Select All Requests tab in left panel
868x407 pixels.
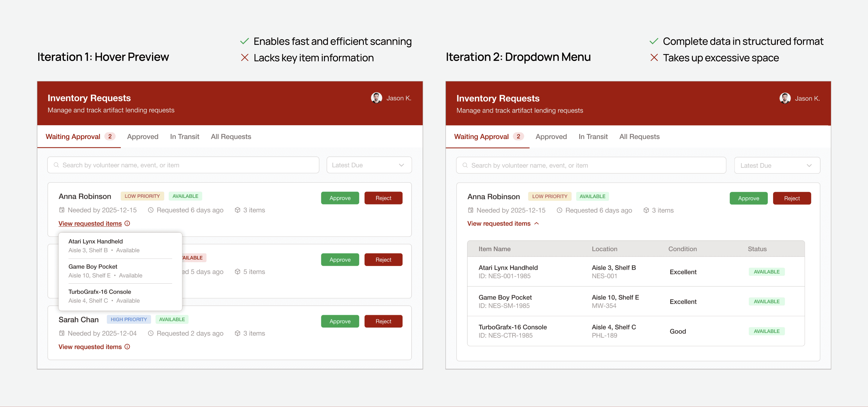coord(231,137)
